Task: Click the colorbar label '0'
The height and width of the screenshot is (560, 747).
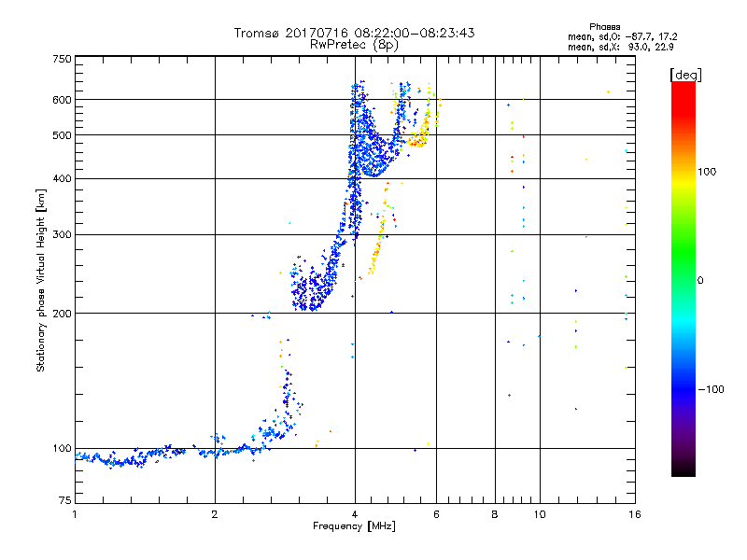Action: (x=700, y=281)
